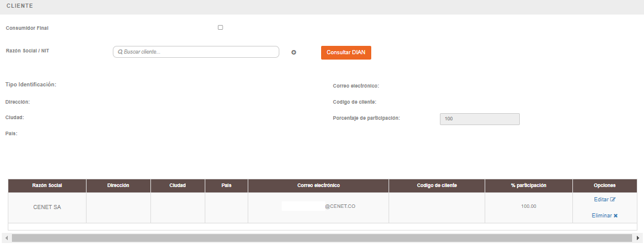Click the horizontal scrollbar right arrow
The height and width of the screenshot is (249, 644).
click(x=638, y=238)
